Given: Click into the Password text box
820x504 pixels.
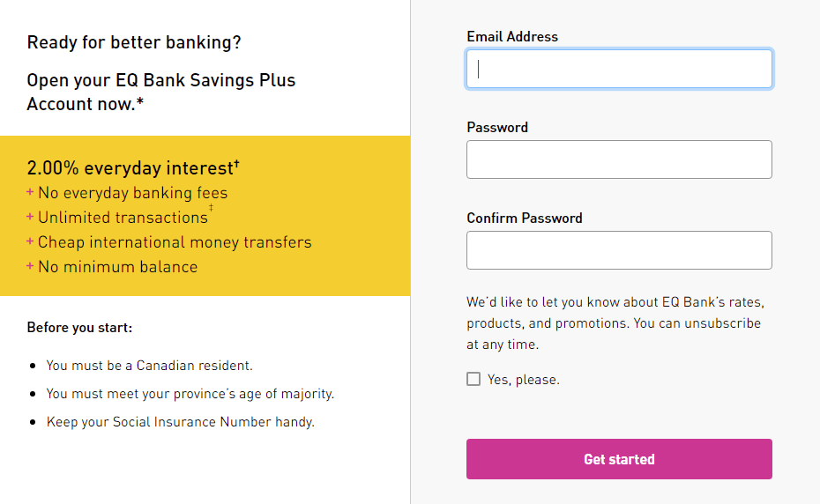Looking at the screenshot, I should pos(619,159).
